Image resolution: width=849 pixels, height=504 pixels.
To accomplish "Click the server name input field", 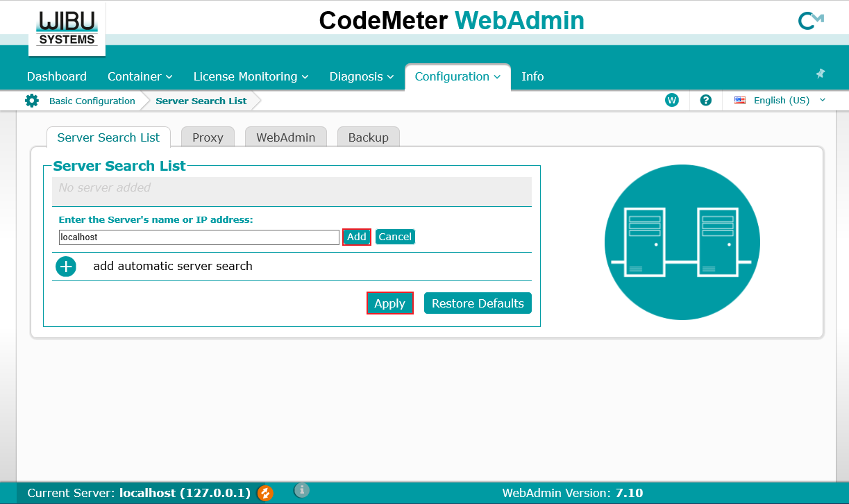I will [x=199, y=237].
